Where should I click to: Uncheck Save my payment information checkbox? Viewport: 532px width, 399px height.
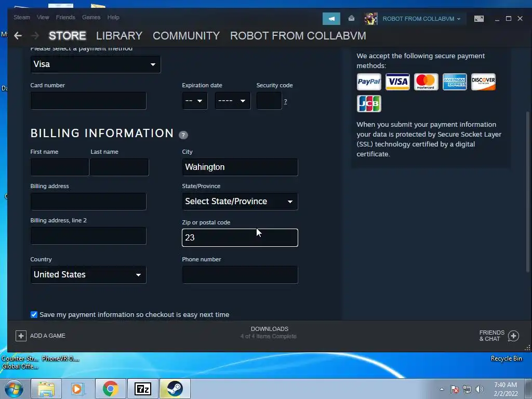coord(34,314)
